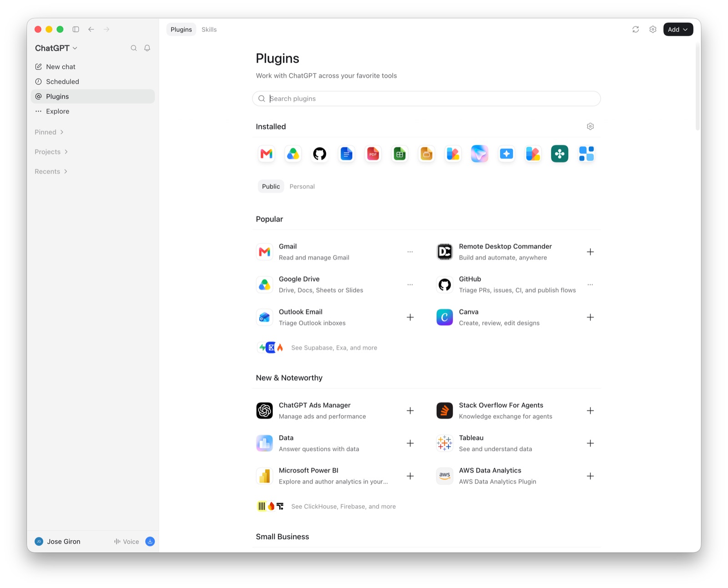Open the installed blue blocks plugin icon
Viewport: 728px width, 588px height.
tap(586, 154)
